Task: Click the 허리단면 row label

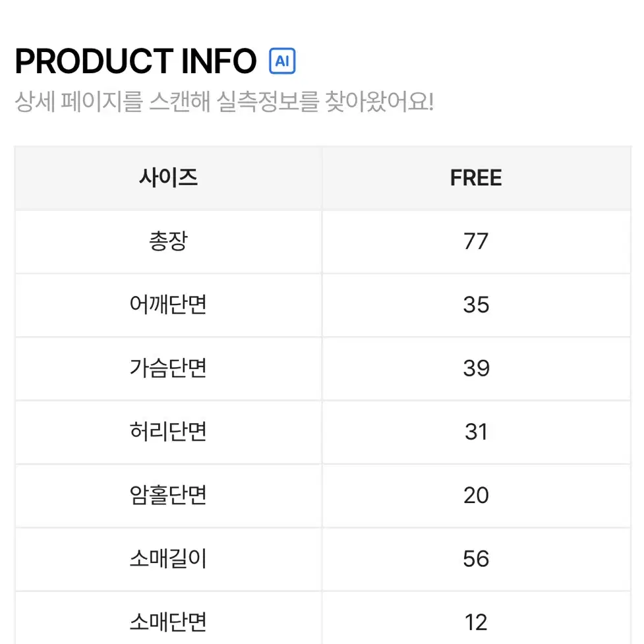Action: pyautogui.click(x=168, y=432)
